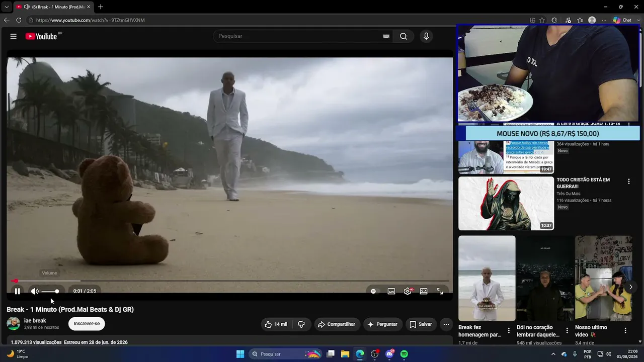
Task: Click the Perguntar button
Action: tap(383, 324)
